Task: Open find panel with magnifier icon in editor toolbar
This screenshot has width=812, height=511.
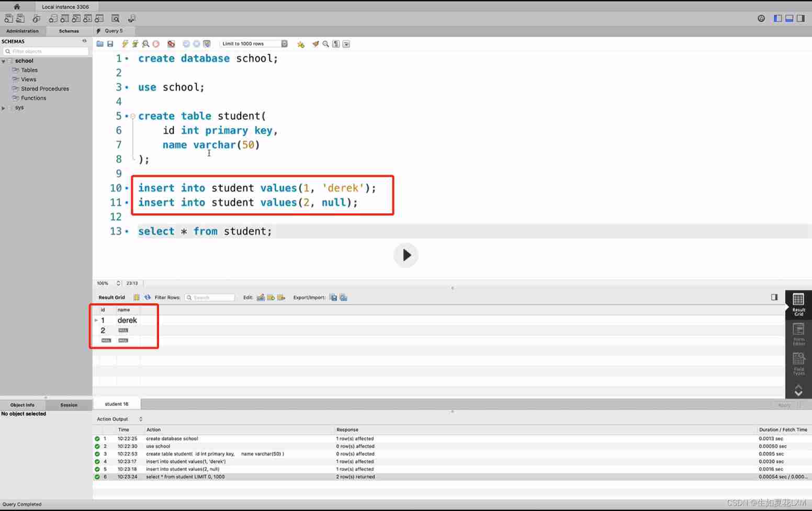Action: click(326, 44)
